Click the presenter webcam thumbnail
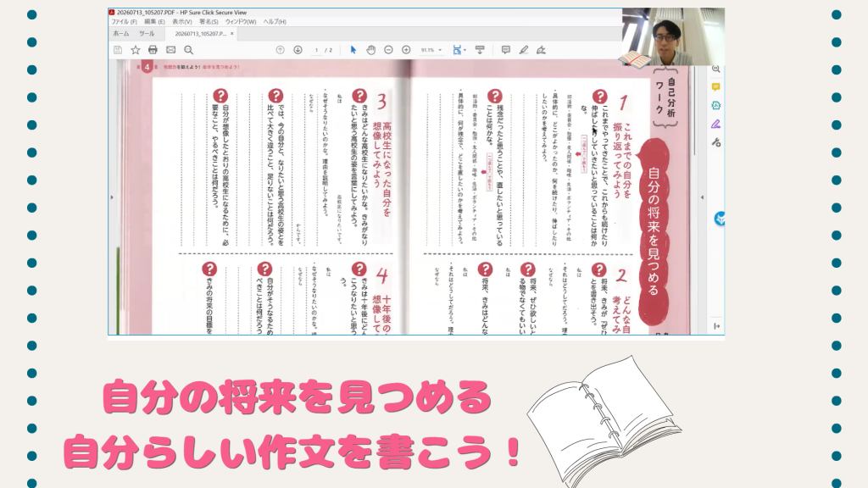Viewport: 868px width, 488px height. pos(673,37)
